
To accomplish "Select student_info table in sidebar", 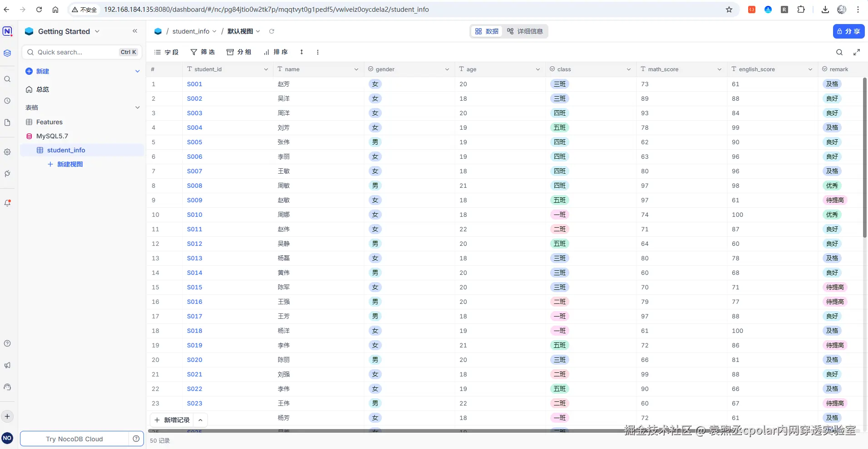I will click(x=82, y=150).
